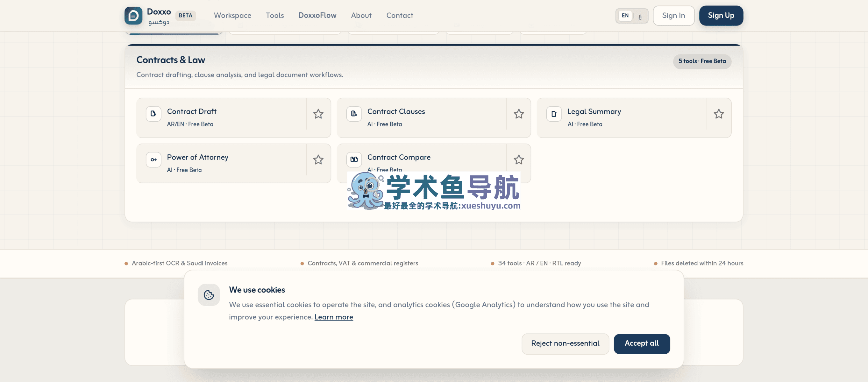Switch language to Arabic

coord(640,16)
